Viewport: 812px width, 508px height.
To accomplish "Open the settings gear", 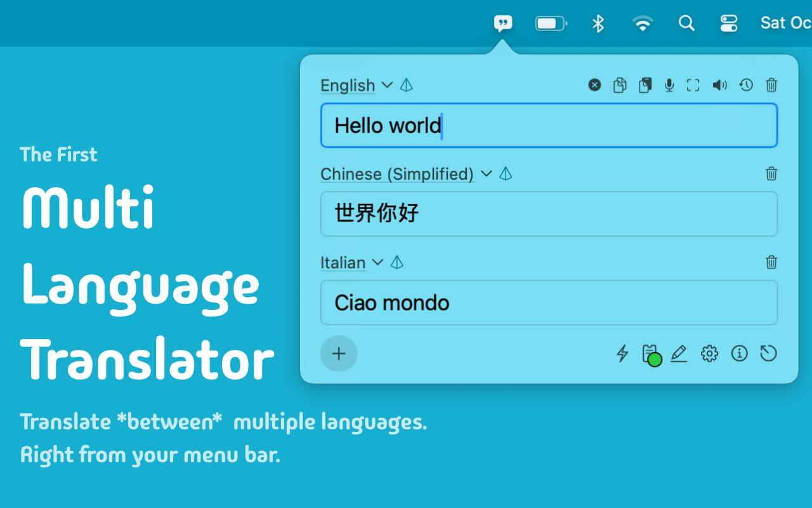I will click(709, 354).
